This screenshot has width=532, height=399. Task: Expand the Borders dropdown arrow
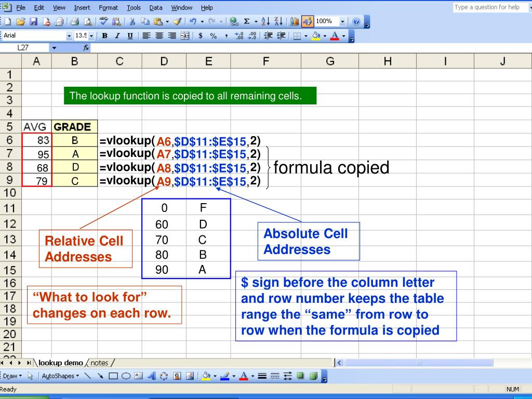point(305,36)
